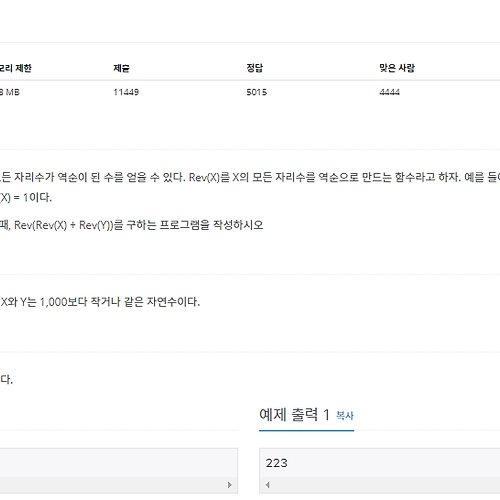Click the right scroll arrow in sample input box
Image resolution: width=500 pixels, height=500 pixels.
229,485
